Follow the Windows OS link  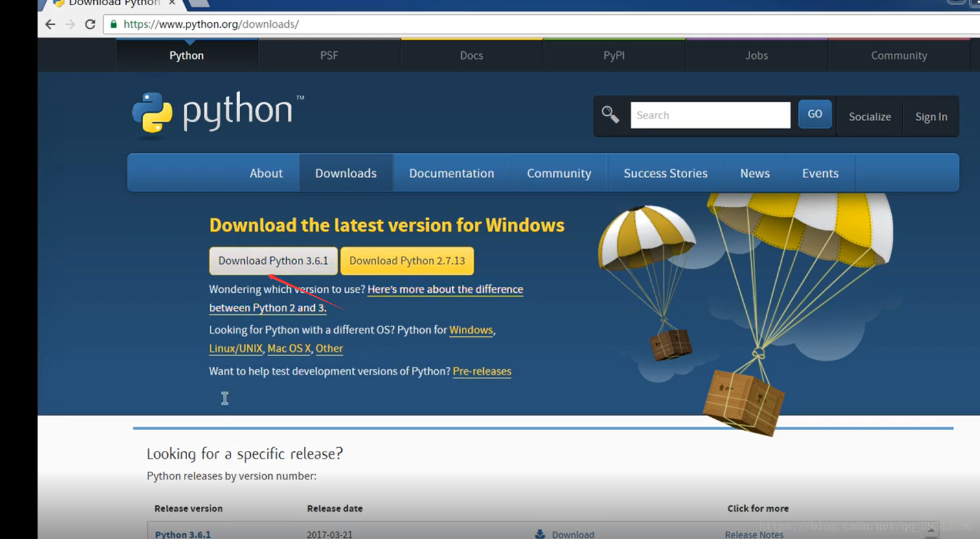click(x=471, y=330)
